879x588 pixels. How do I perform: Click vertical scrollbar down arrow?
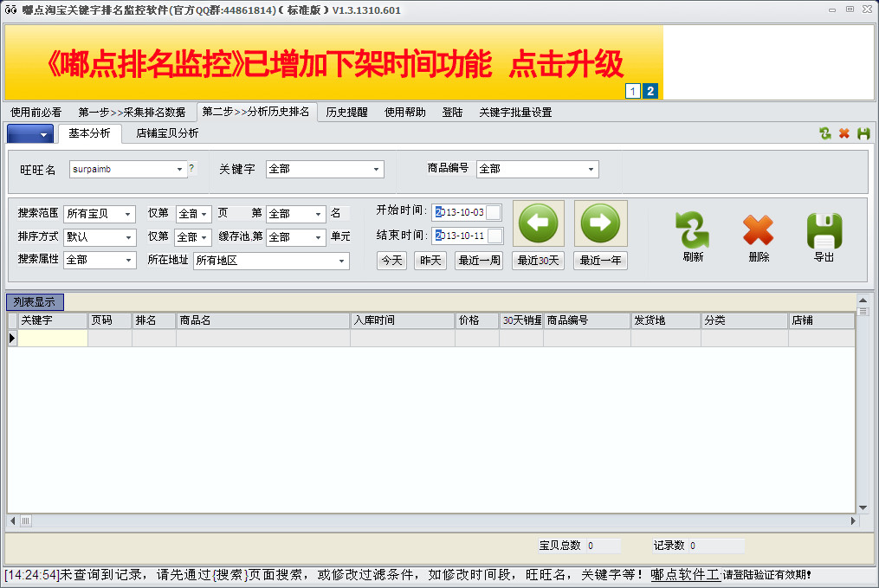863,507
